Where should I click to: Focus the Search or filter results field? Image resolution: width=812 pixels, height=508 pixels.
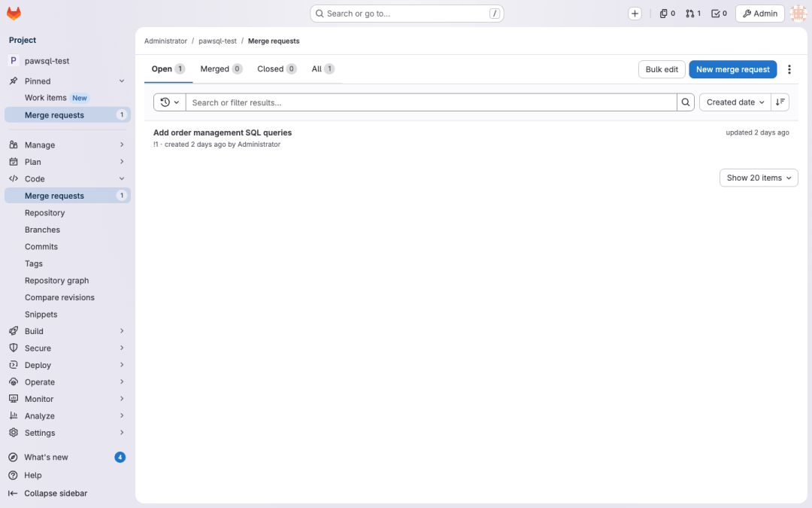click(x=432, y=102)
